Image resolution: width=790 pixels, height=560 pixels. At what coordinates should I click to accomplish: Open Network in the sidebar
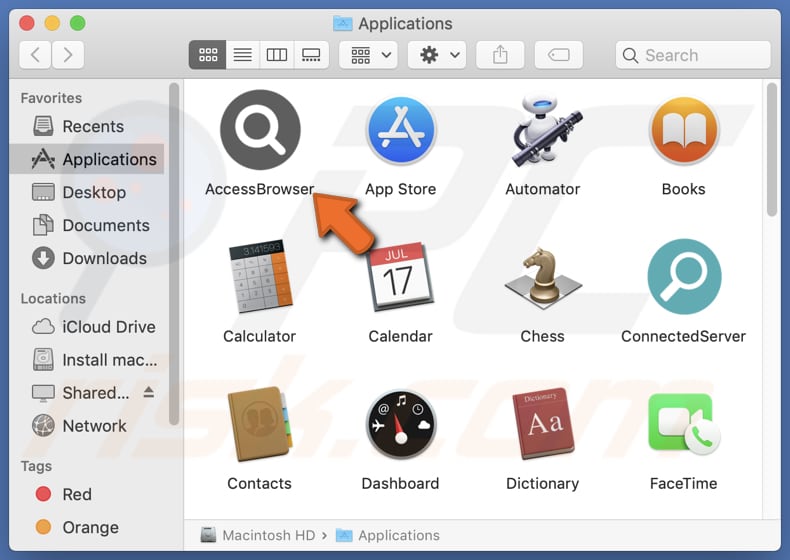(x=87, y=426)
